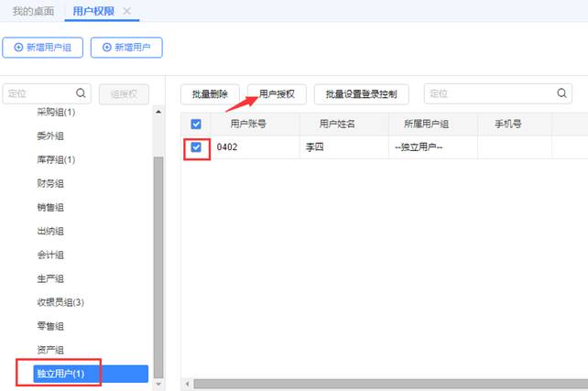Select the 用户权限 tab
The image size is (588, 391).
click(93, 11)
